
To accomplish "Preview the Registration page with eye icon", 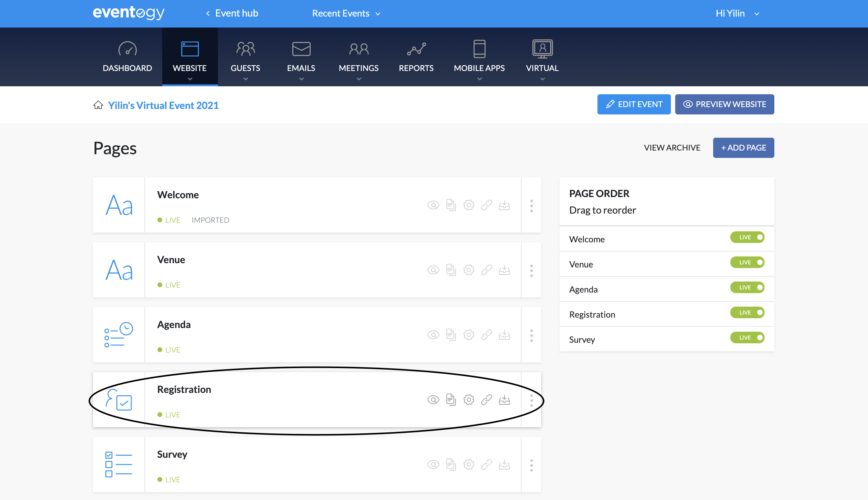I will click(433, 400).
